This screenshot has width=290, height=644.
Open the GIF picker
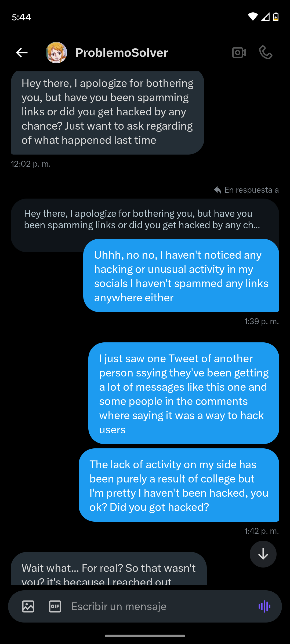click(55, 606)
